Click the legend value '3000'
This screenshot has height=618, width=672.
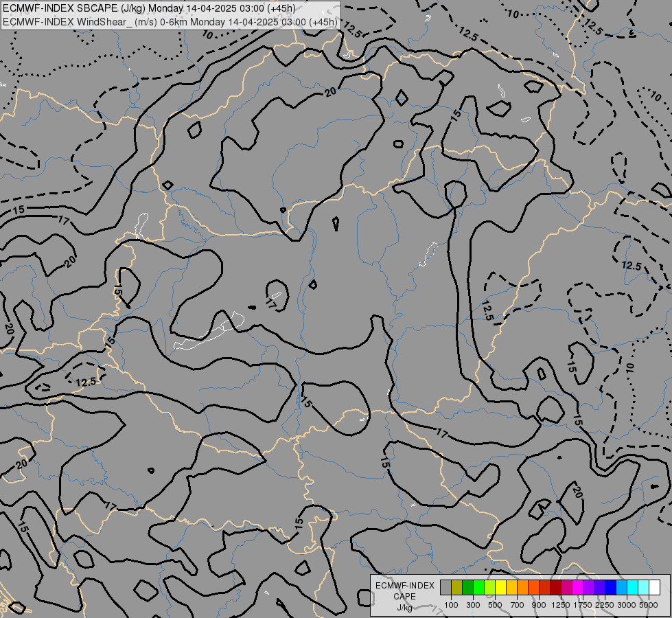pyautogui.click(x=627, y=605)
